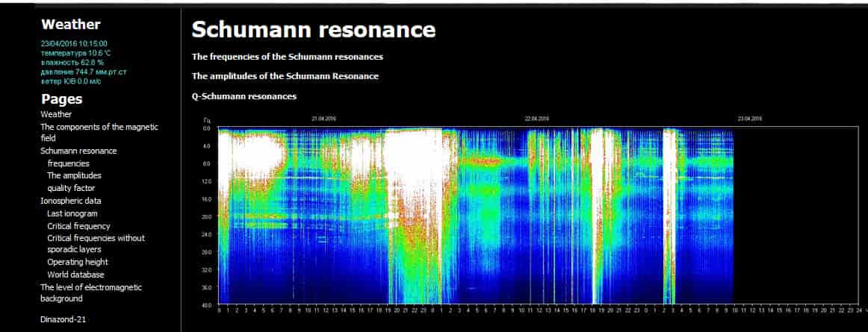868x332 pixels.
Task: Open the Q-Schumann resonances link
Action: tap(244, 96)
